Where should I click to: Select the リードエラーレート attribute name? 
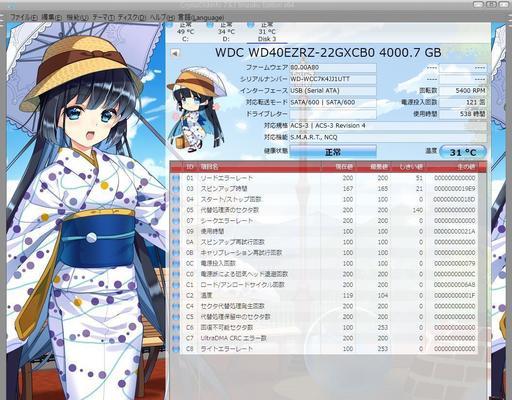227,178
